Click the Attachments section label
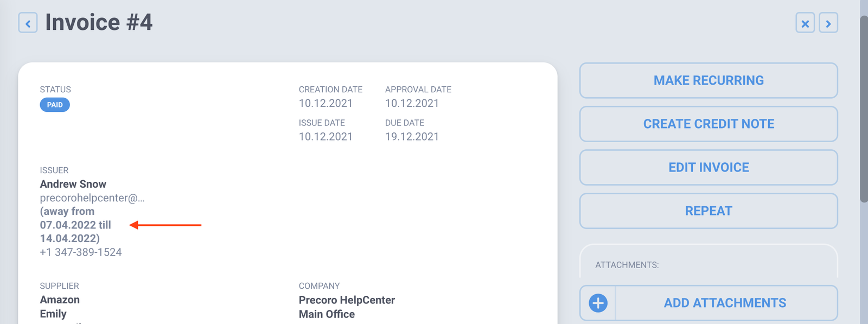 (x=627, y=265)
